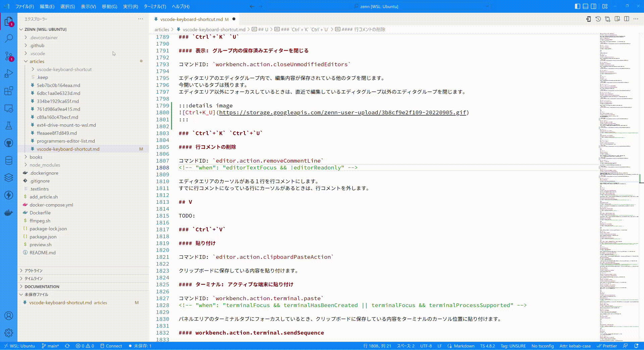Screen dimensions: 644x350
Task: Open the stacked layers icon in activity bar
Action: (9, 178)
